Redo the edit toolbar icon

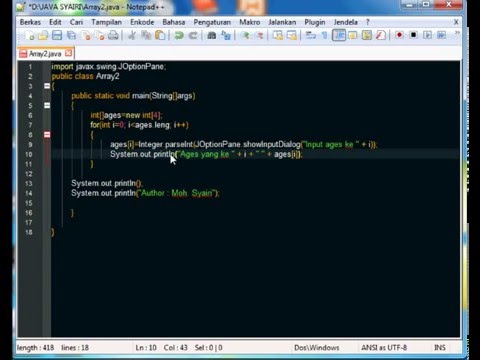pyautogui.click(x=193, y=35)
